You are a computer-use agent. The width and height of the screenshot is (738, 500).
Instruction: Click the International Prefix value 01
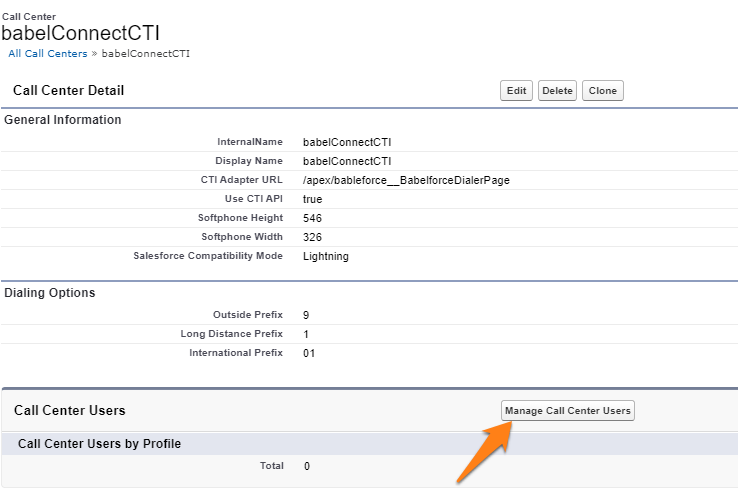click(309, 353)
